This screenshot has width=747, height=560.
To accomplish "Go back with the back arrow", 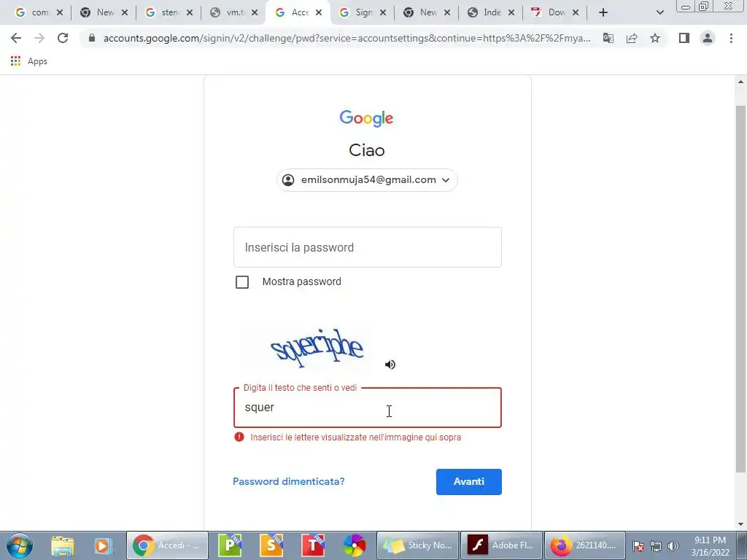I will click(x=16, y=38).
